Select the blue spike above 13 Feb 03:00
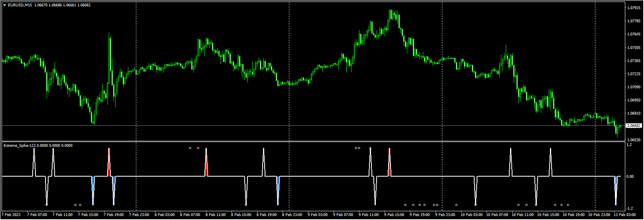This screenshot has height=220, width=644. 616,183
